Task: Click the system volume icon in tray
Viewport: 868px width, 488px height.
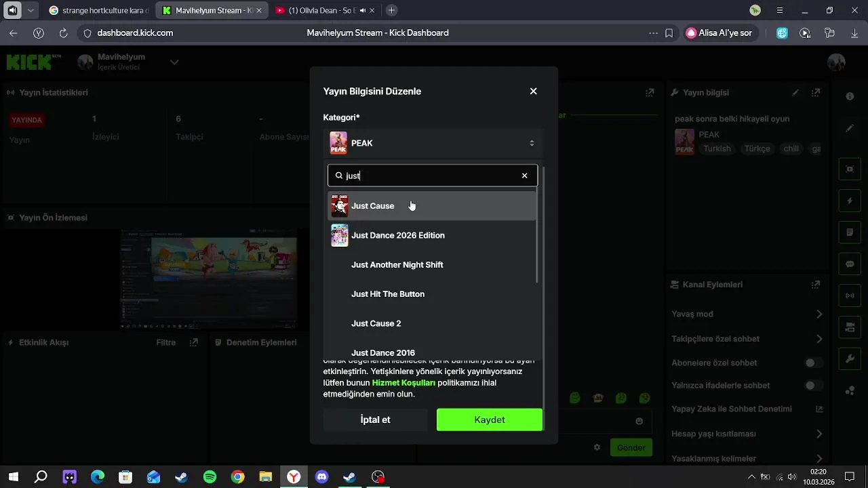Action: (791, 477)
